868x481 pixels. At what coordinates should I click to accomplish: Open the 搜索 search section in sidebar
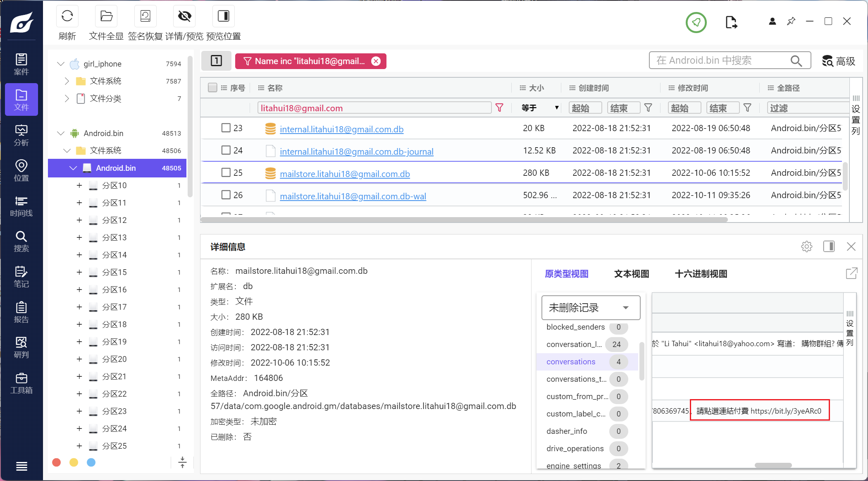21,242
